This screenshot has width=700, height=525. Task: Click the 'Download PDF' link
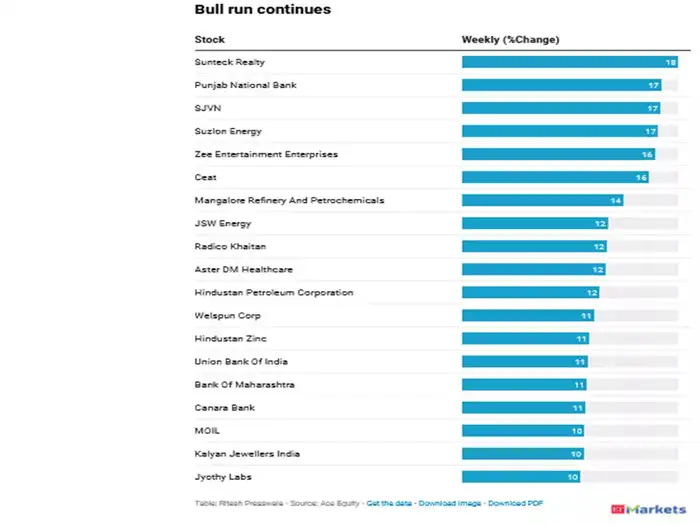point(515,502)
